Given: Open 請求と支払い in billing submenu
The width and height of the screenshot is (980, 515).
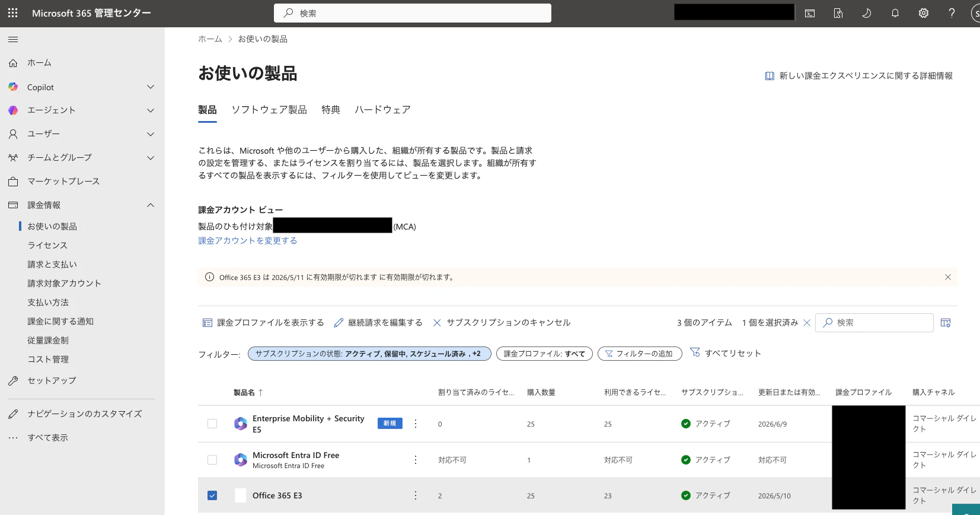Looking at the screenshot, I should 52,265.
